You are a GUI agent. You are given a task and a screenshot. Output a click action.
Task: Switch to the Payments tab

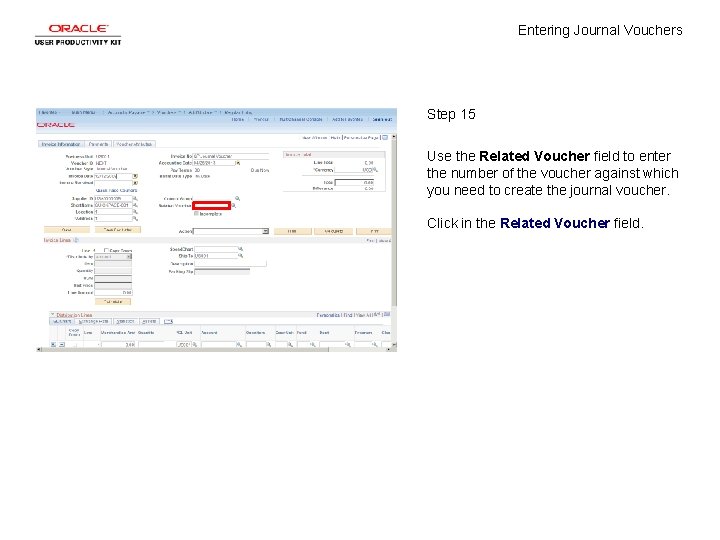pyautogui.click(x=98, y=144)
